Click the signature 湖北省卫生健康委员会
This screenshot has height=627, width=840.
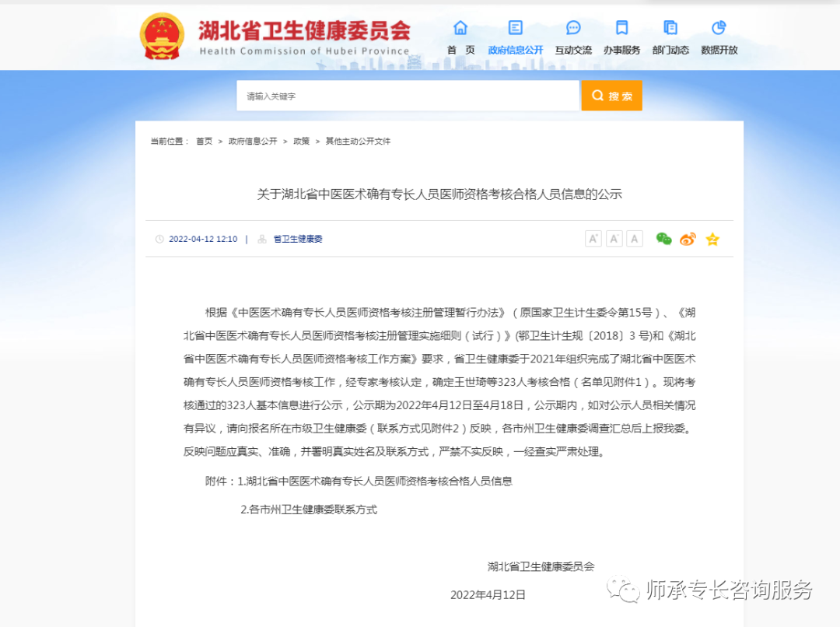click(541, 566)
